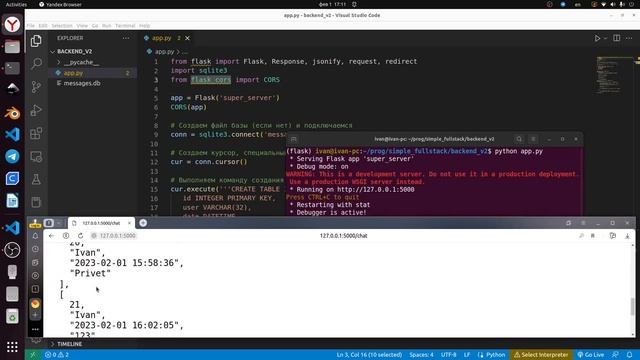Select the app.py editor tab
This screenshot has height=360, width=640.
pyautogui.click(x=162, y=38)
